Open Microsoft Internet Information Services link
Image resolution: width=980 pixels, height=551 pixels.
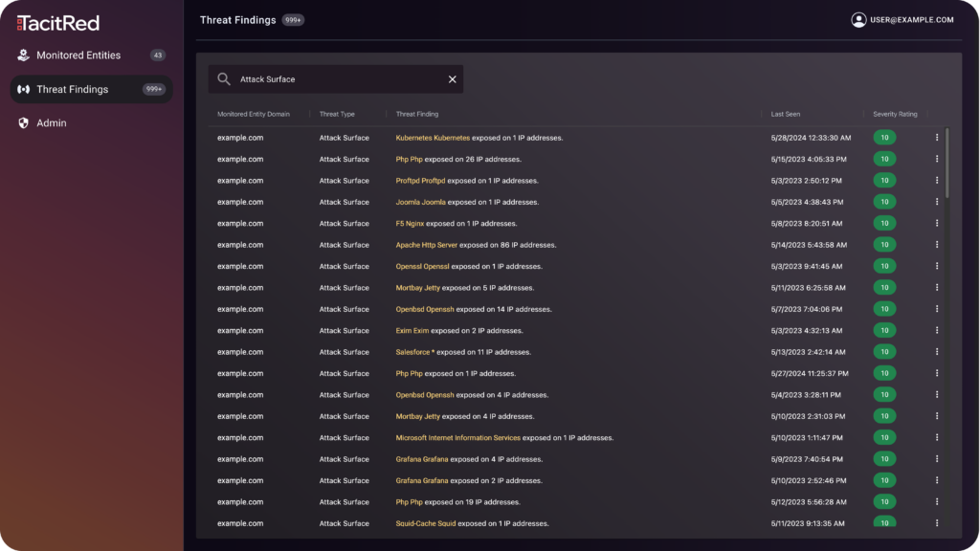pos(458,438)
